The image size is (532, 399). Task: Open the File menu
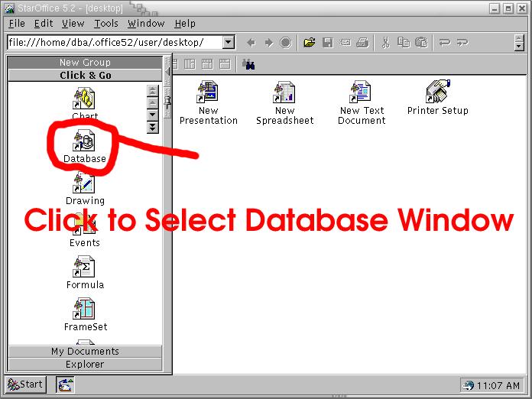tap(17, 24)
